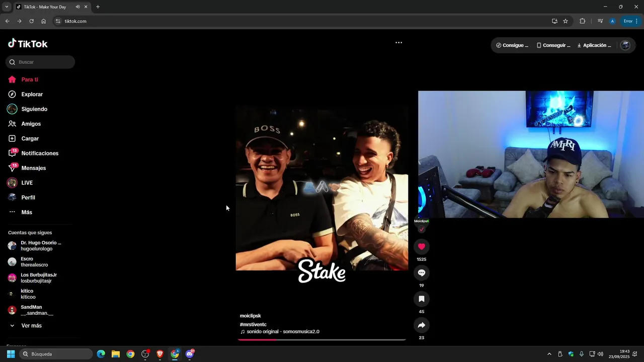The width and height of the screenshot is (644, 362).
Task: Click the browser home icon
Action: coord(43,21)
